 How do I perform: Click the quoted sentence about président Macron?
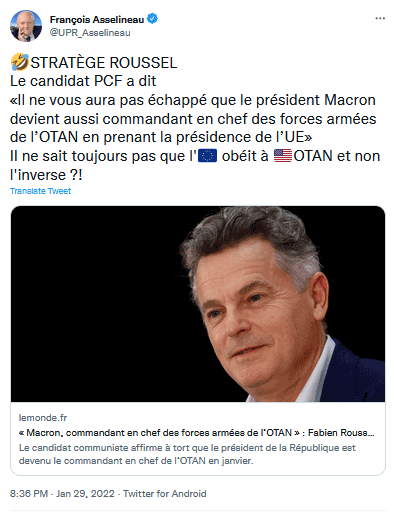193,118
